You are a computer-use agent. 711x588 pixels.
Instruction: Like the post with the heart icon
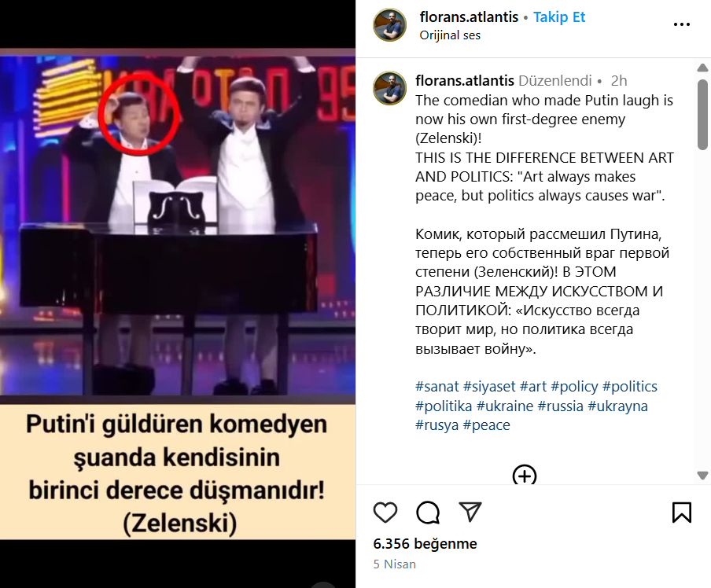click(x=385, y=513)
